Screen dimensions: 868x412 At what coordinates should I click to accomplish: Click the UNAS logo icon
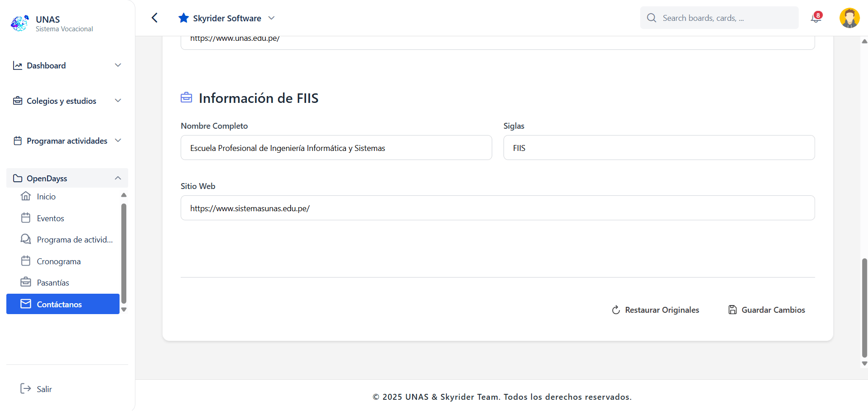coord(20,23)
